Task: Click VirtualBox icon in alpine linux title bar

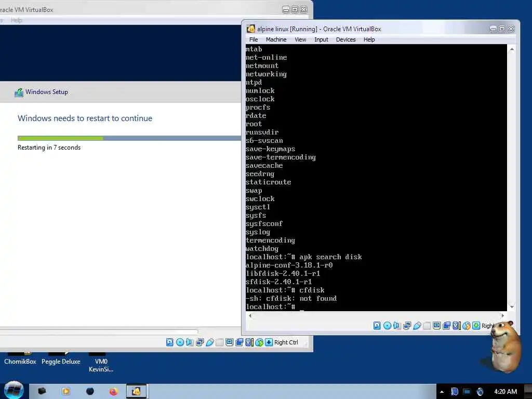Action: tap(251, 29)
